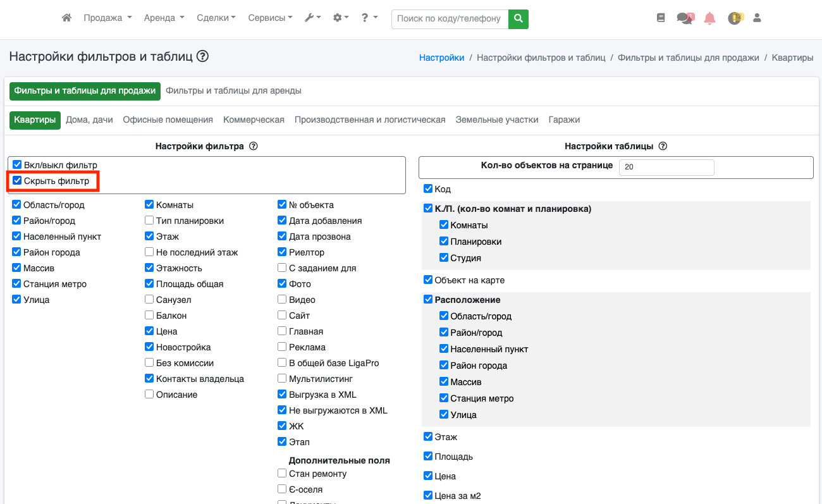The height and width of the screenshot is (504, 822).
Task: Open the wrench tools dropdown
Action: click(312, 18)
